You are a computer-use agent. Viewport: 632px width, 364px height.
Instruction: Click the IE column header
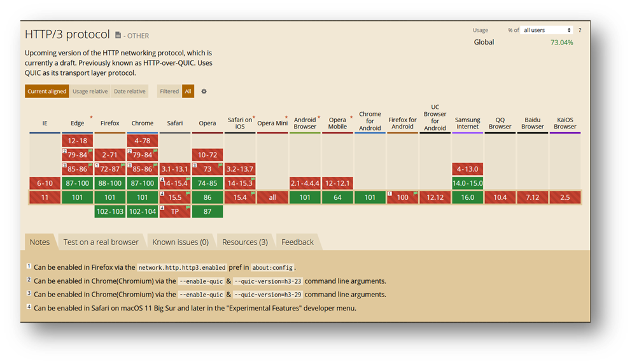point(45,123)
